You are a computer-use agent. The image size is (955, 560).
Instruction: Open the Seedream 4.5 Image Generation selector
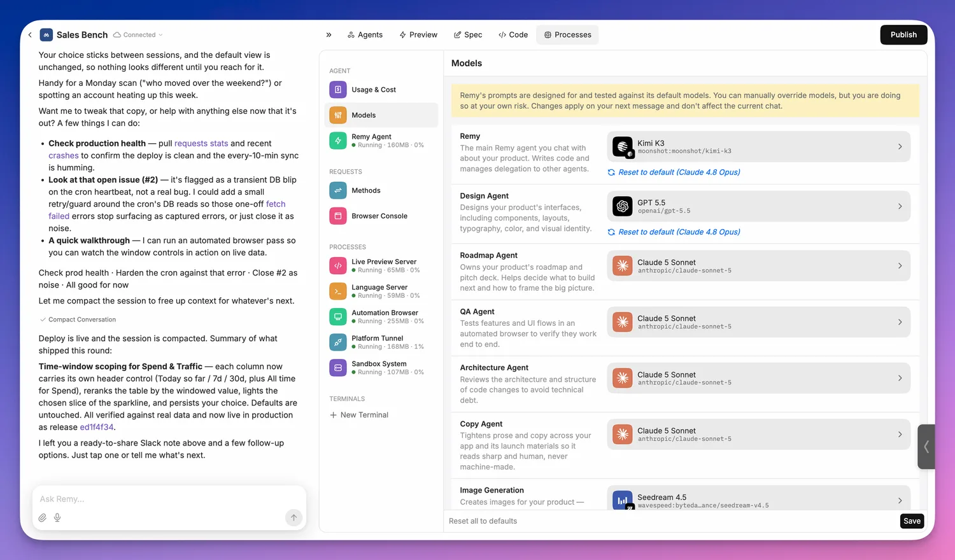pyautogui.click(x=758, y=498)
